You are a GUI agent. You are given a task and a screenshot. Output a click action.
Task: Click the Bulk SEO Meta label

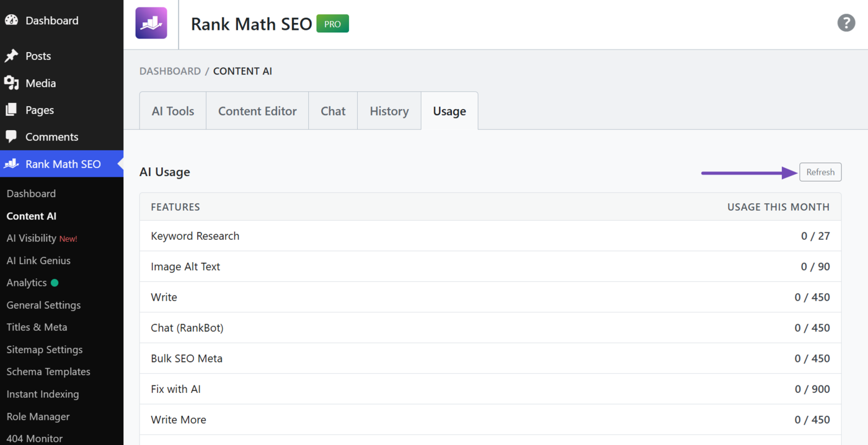[186, 358]
